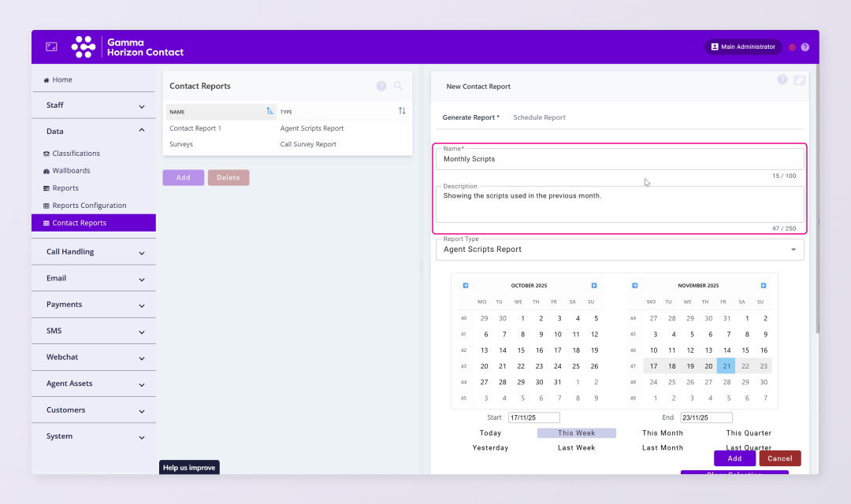Select the Yesterday date range
The width and height of the screenshot is (851, 504).
click(x=490, y=448)
